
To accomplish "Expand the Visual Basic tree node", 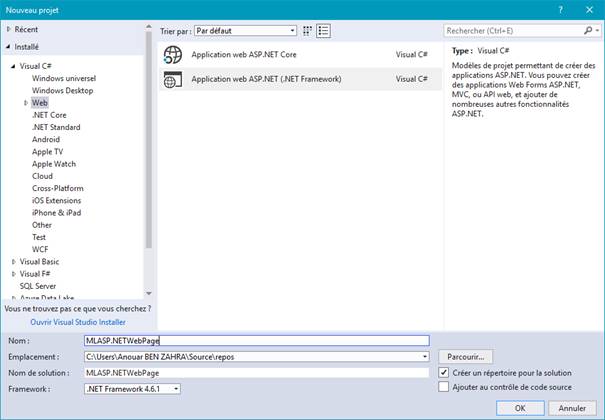I will click(x=14, y=261).
